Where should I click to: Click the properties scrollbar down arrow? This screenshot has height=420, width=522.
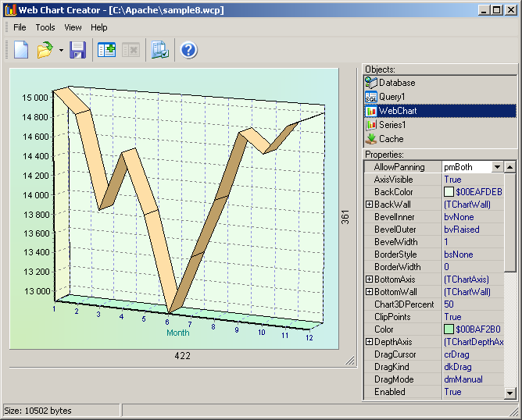tap(509, 393)
